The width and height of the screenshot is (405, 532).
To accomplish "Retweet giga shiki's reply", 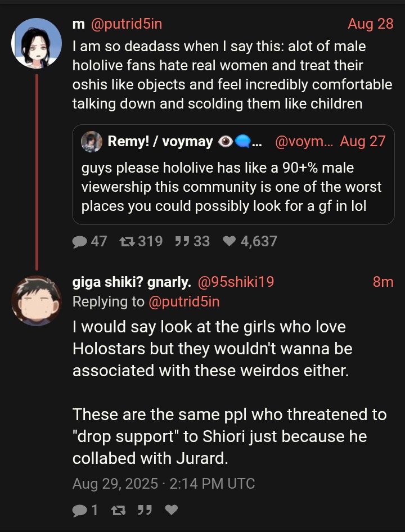I will [117, 510].
